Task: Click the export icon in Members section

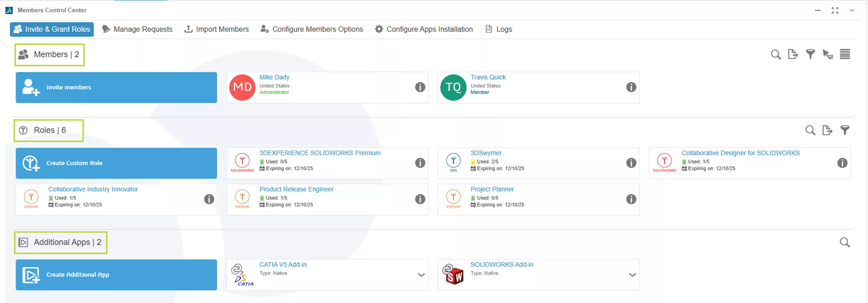Action: click(x=793, y=54)
